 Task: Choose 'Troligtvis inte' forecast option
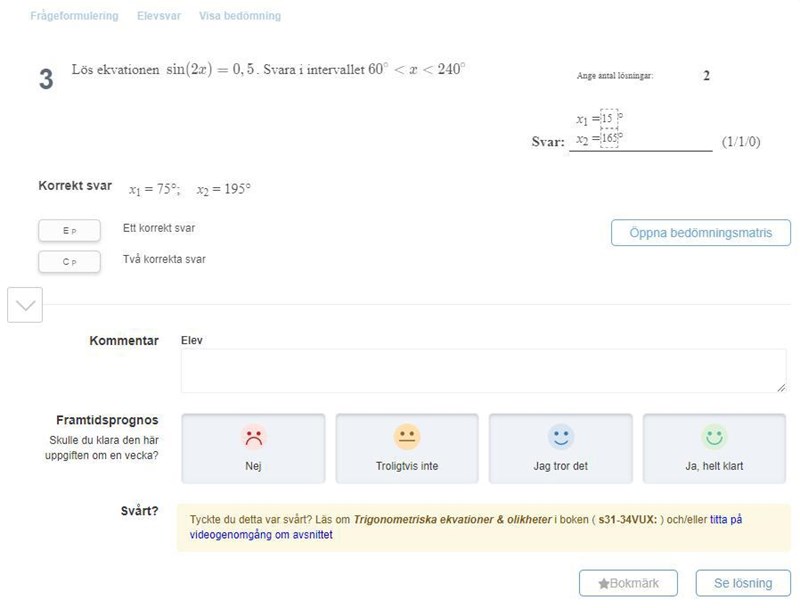click(x=406, y=449)
